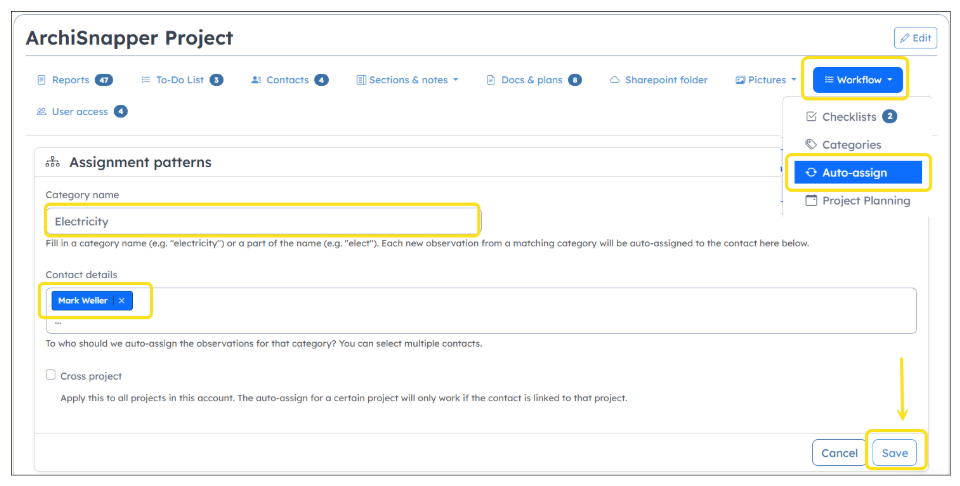960x486 pixels.
Task: Cancel the assignment pattern form
Action: click(839, 453)
